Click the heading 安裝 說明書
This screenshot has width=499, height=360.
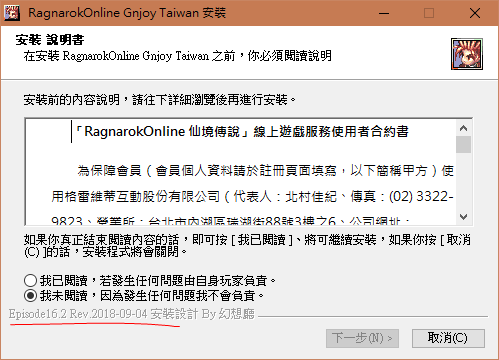pos(50,40)
